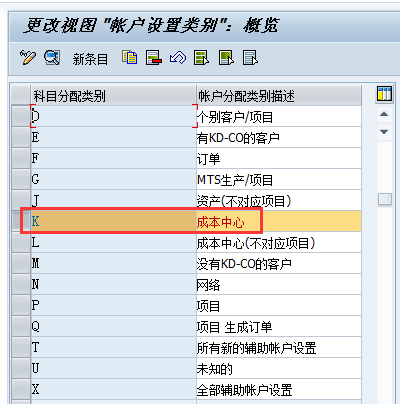Click the 帐户分配类别描述 column header
The image size is (400, 404).
tap(279, 96)
